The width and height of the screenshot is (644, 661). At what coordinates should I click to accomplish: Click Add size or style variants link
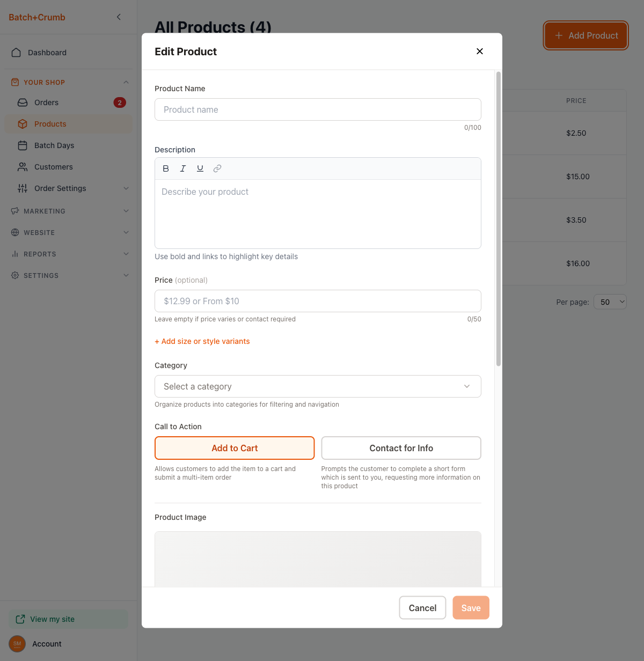[x=202, y=341]
